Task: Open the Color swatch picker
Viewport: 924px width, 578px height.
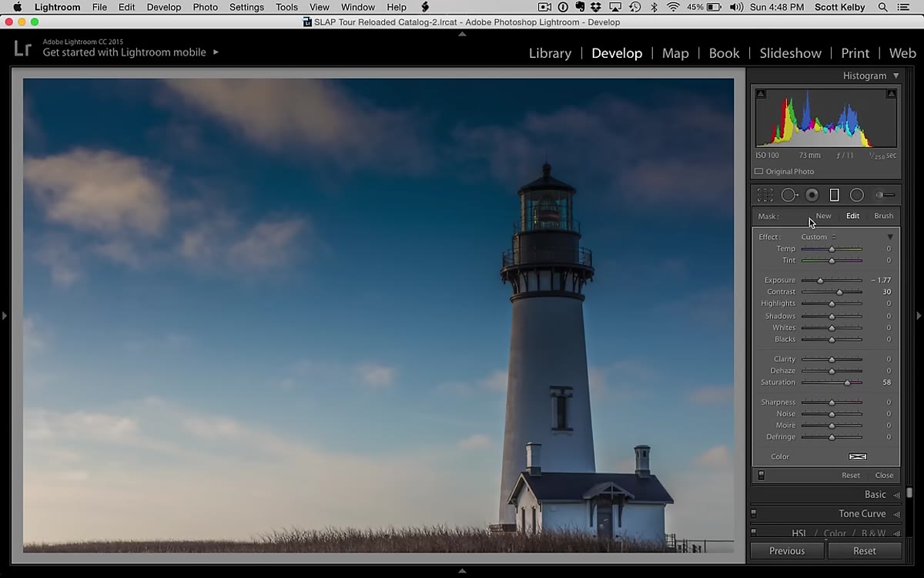Action: (x=857, y=456)
